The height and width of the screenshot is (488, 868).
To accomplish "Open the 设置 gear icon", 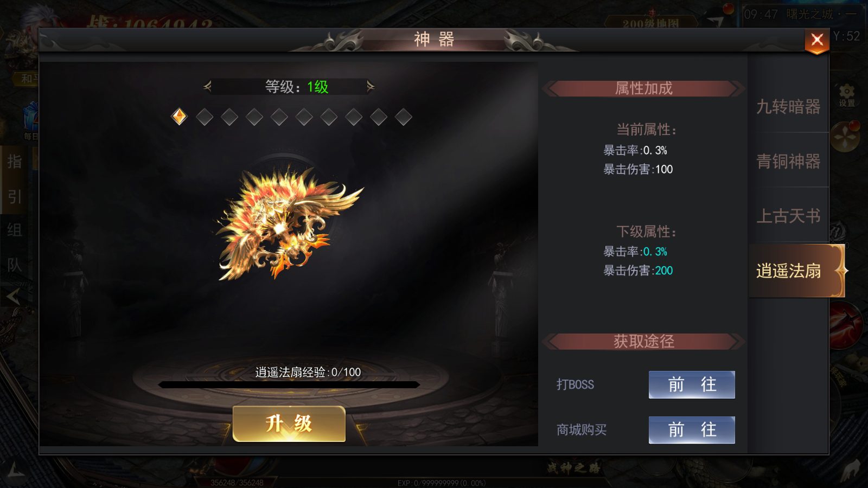I will pyautogui.click(x=846, y=95).
